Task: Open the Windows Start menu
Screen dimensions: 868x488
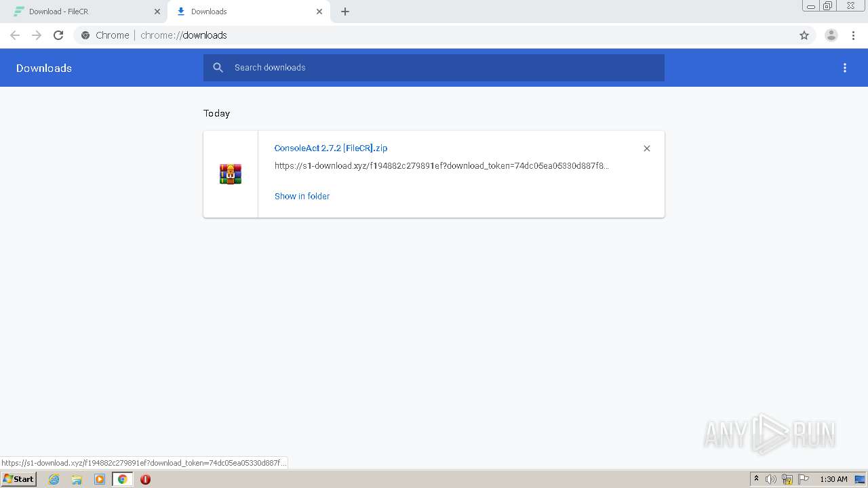Action: pos(19,479)
